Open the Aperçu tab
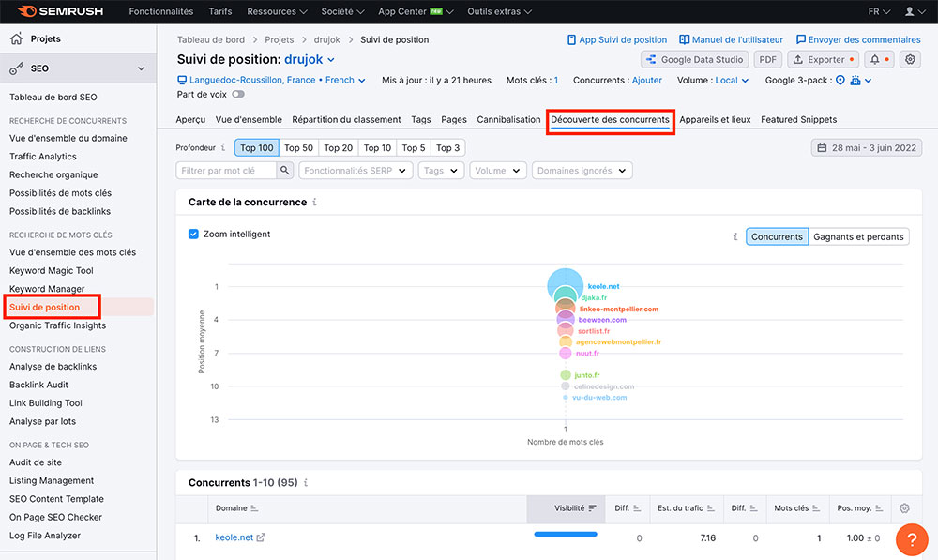This screenshot has width=938, height=560. 190,120
